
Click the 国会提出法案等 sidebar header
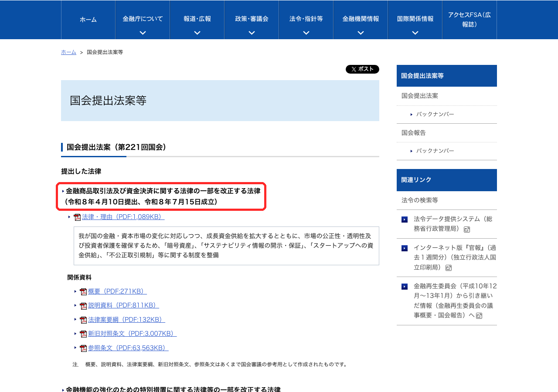click(447, 76)
